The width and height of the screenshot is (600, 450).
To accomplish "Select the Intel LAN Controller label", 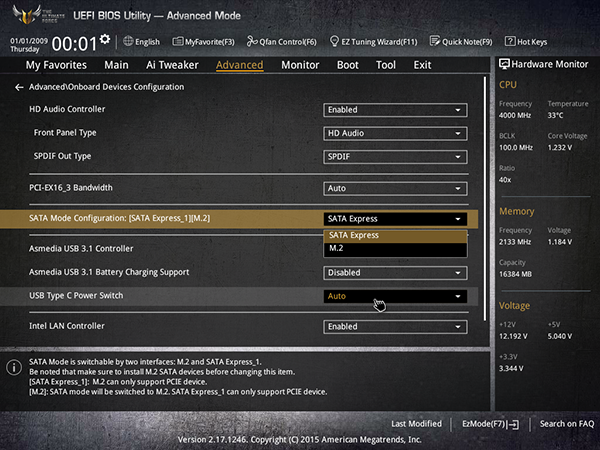I will point(67,326).
